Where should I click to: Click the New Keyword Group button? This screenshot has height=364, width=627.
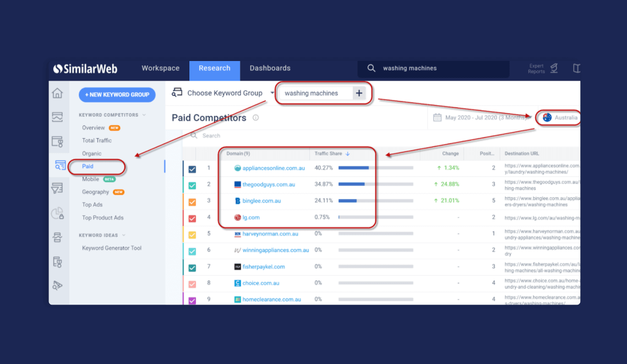pos(117,95)
